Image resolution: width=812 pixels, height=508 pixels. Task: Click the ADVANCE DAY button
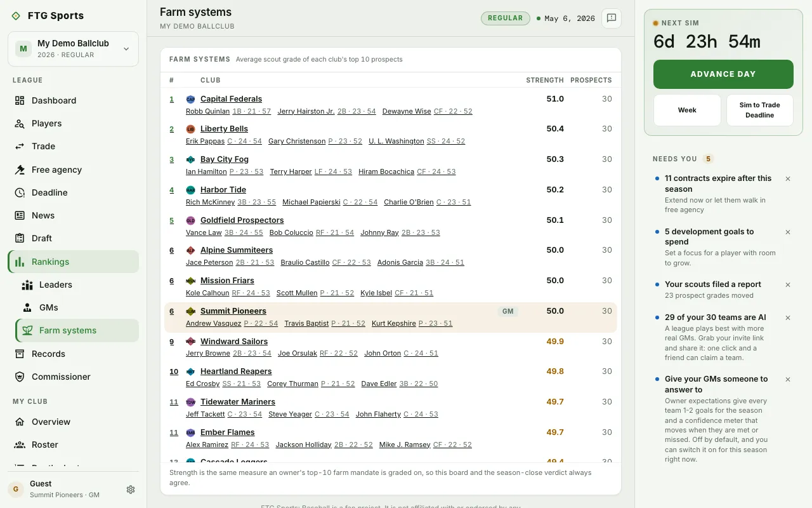(x=723, y=74)
